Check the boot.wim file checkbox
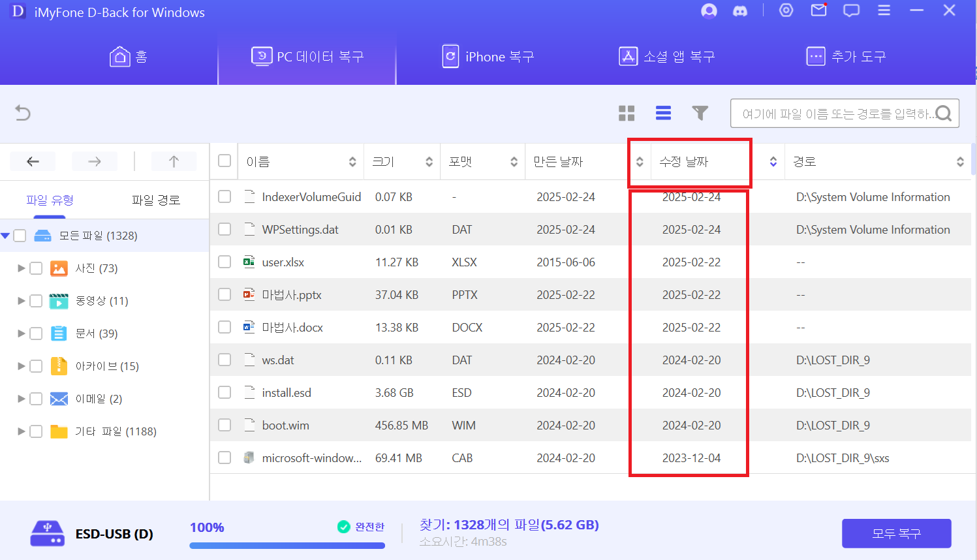The width and height of the screenshot is (977, 560). tap(225, 425)
